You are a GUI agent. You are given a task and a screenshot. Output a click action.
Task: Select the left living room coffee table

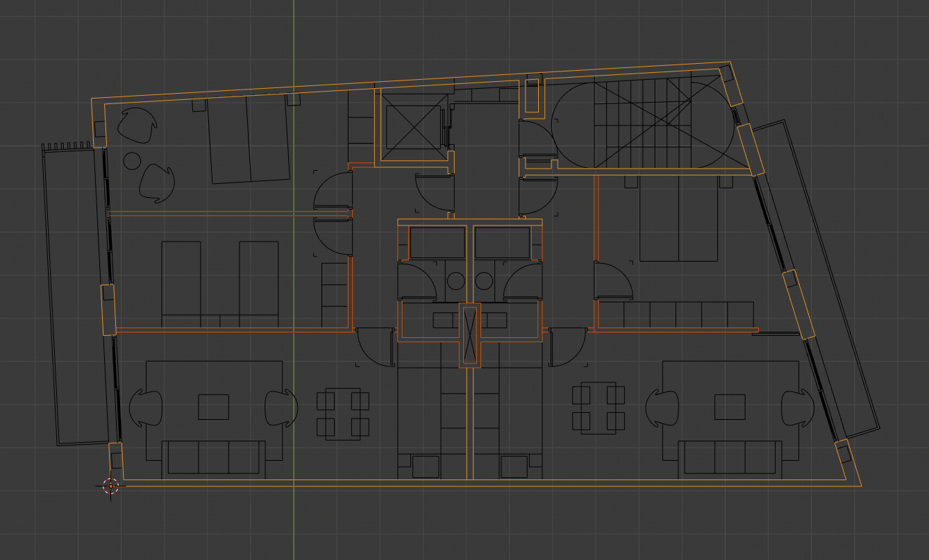[x=213, y=407]
